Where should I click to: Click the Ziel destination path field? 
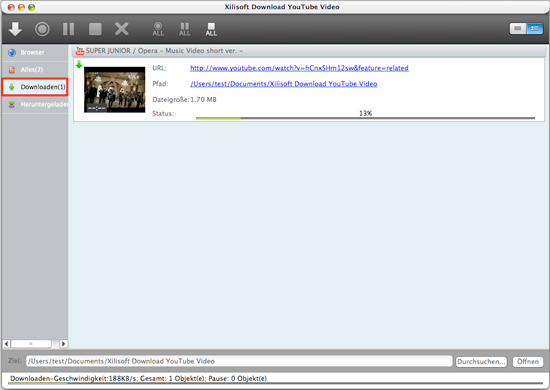click(x=239, y=361)
